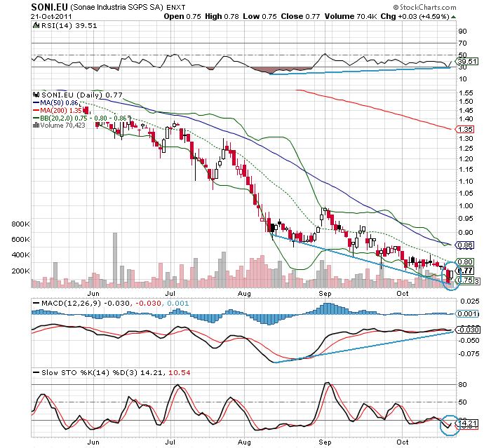The width and height of the screenshot is (491, 448).
Task: Click the Volume 70.4K header value
Action: pos(351,17)
